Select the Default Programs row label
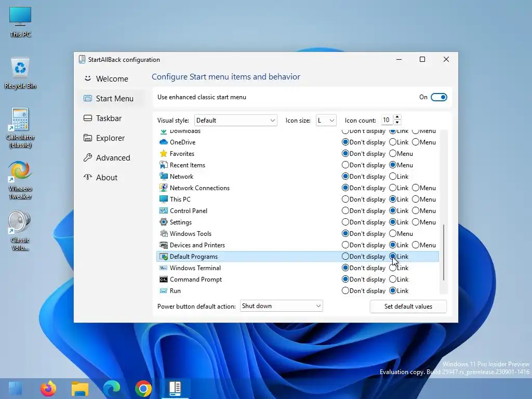 (x=194, y=257)
